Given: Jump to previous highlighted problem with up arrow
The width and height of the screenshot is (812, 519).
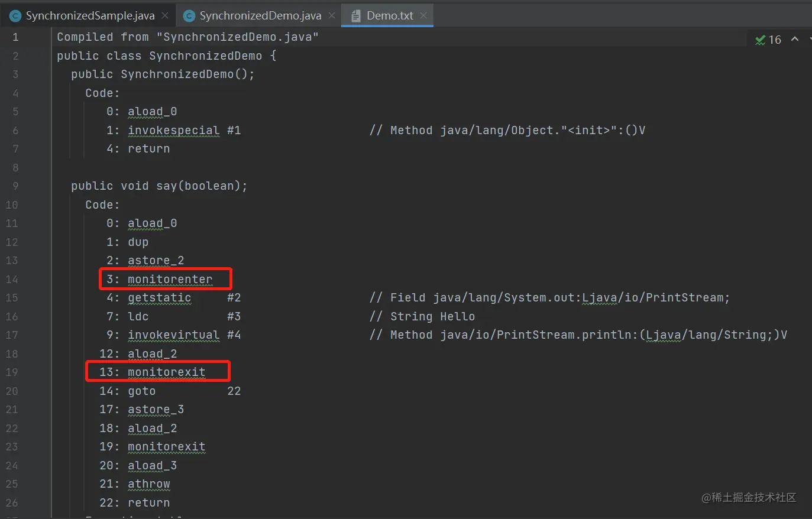Looking at the screenshot, I should click(x=795, y=39).
